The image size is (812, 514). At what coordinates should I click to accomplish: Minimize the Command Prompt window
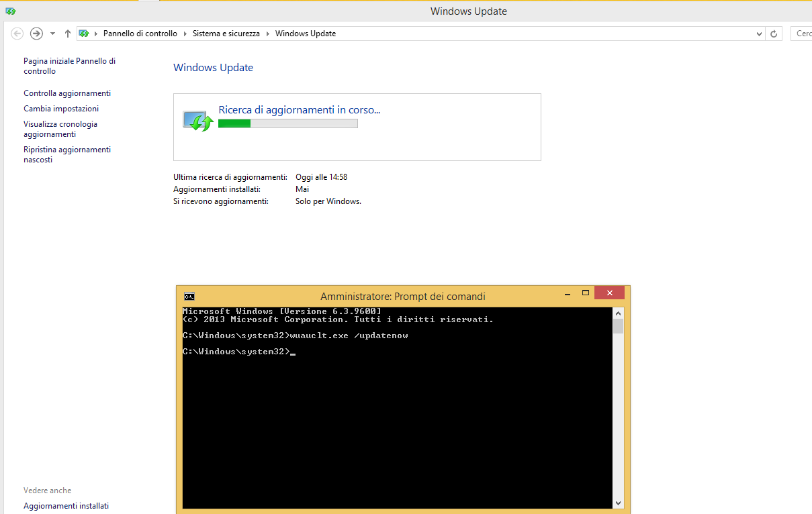(568, 293)
